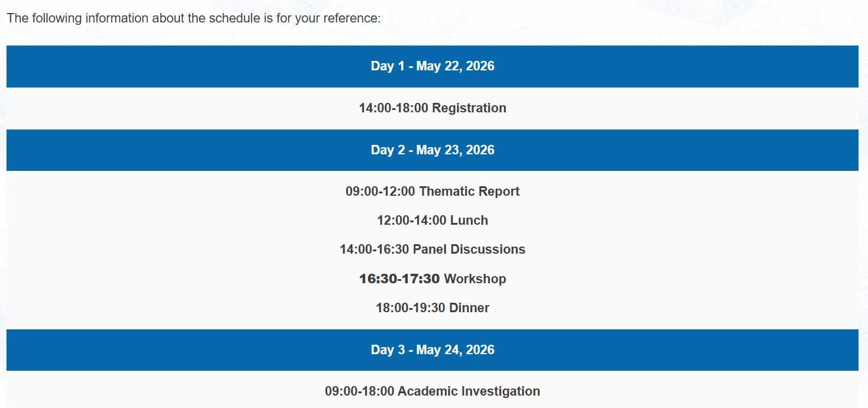Select the 09:00-18:00 Academic Investigation entry
This screenshot has width=868, height=408.
coord(433,391)
